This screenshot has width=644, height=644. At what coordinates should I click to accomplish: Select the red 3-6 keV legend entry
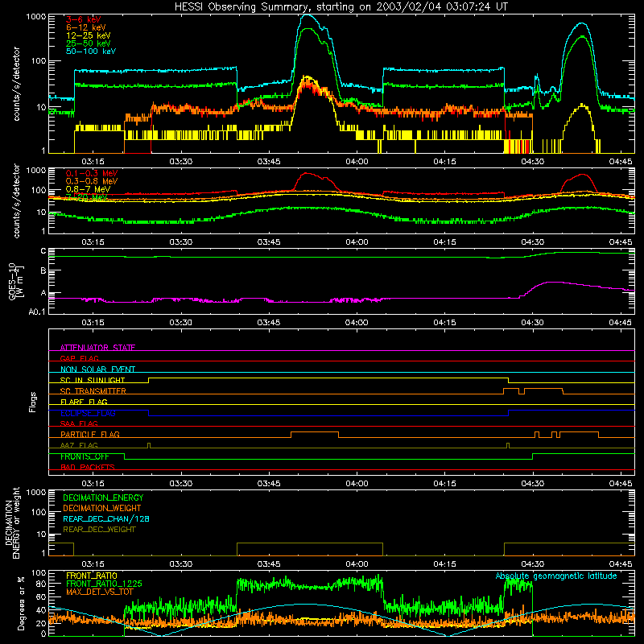(83, 19)
